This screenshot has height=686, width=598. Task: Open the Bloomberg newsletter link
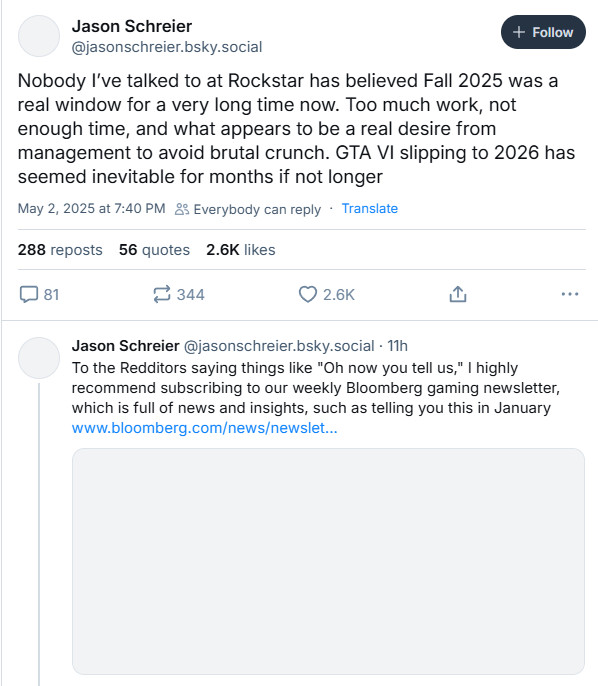point(204,428)
